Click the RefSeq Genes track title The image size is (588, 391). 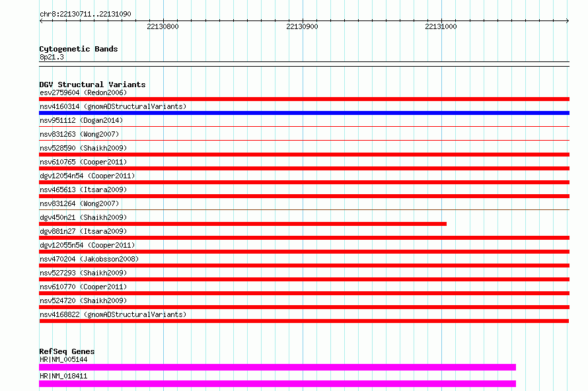coord(67,351)
